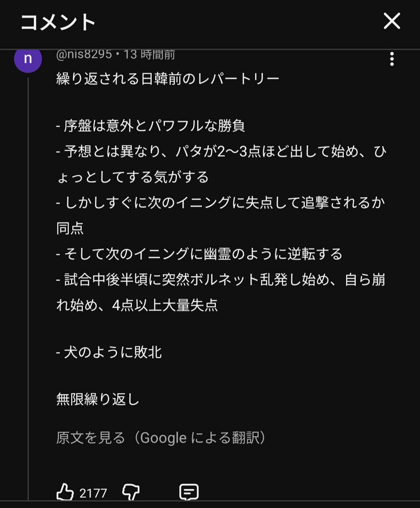Screen dimensions: 420x508
Task: Tap the reply speech-bubble icon
Action: [x=189, y=492]
